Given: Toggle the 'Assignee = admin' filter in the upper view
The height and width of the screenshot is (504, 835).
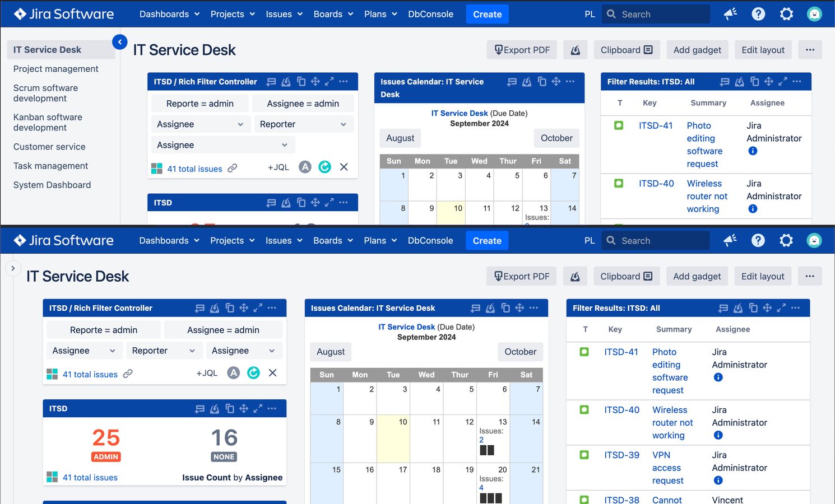Looking at the screenshot, I should coord(303,104).
